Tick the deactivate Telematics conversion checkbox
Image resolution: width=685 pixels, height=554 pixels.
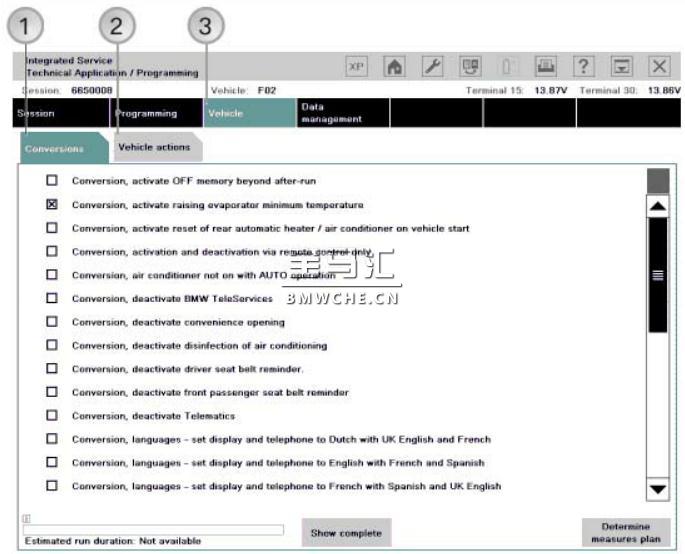click(52, 415)
